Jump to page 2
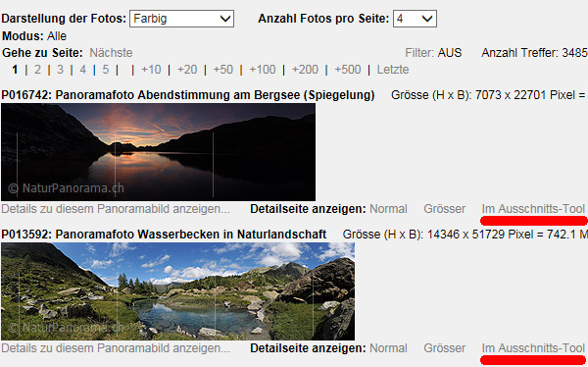 (37, 70)
